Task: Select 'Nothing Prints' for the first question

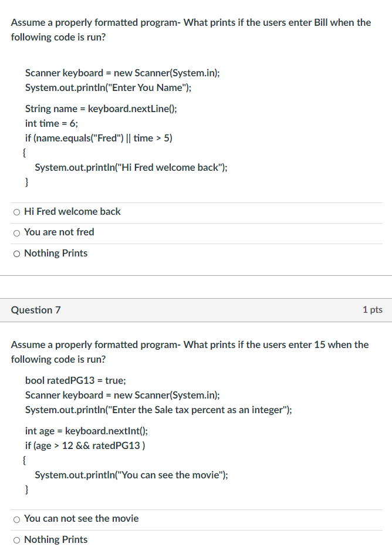Action: (x=16, y=253)
